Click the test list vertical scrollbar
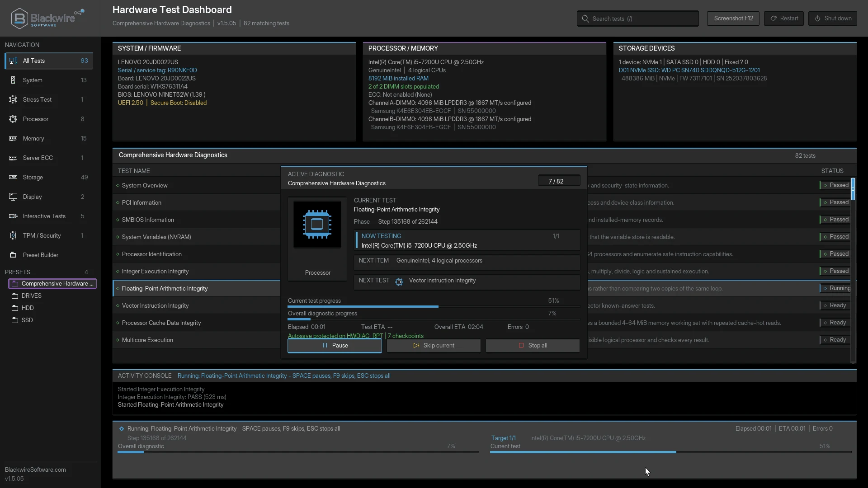868x488 pixels. (853, 270)
